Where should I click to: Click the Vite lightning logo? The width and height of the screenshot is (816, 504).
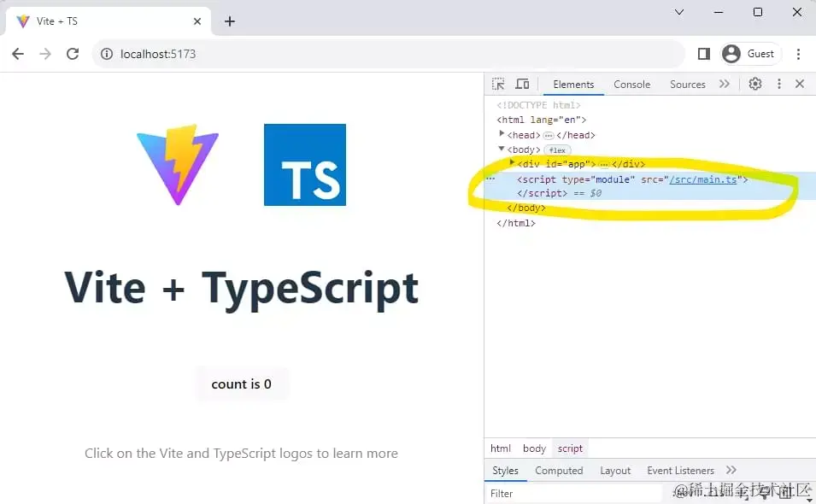tap(178, 164)
